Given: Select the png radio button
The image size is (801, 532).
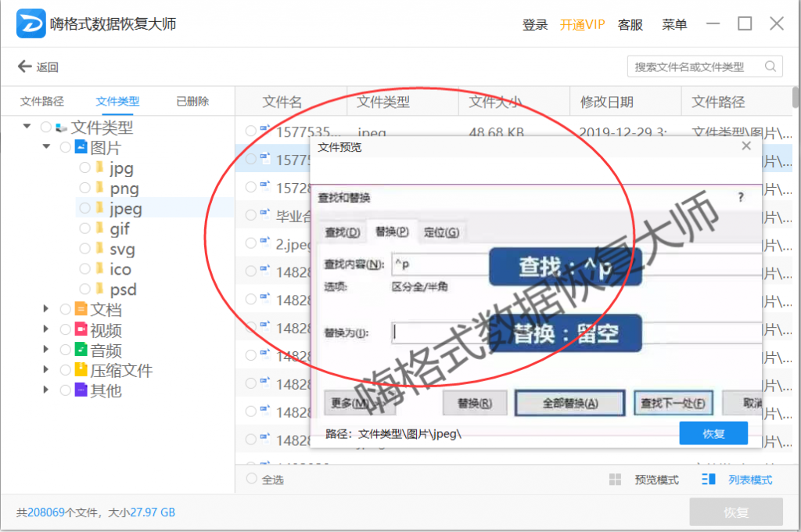Looking at the screenshot, I should coord(84,188).
